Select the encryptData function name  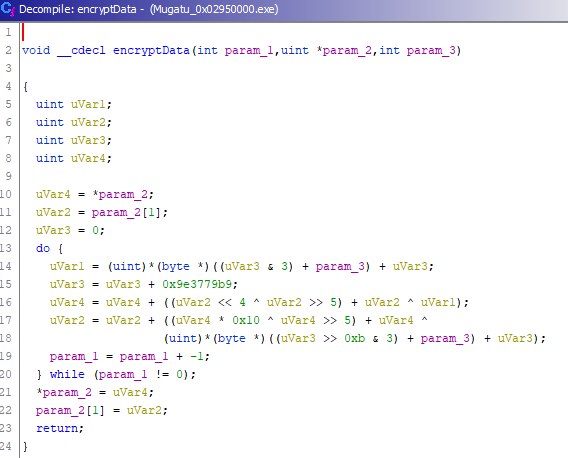pos(151,50)
